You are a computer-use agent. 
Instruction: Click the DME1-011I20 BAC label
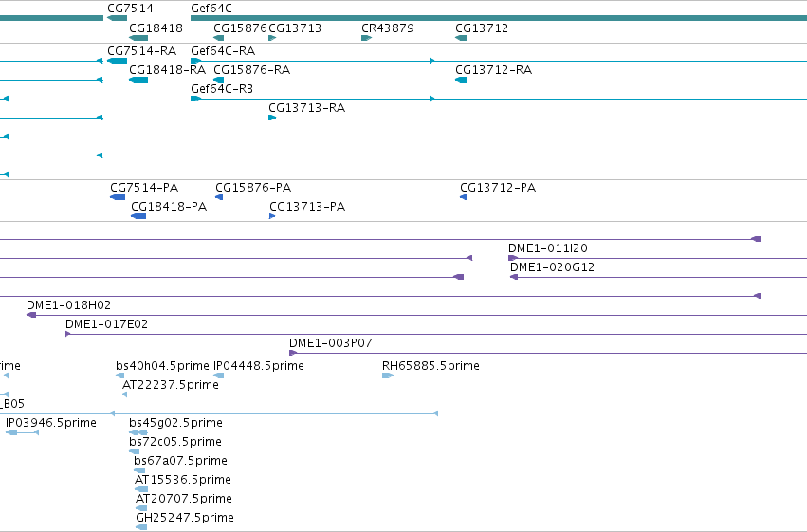pyautogui.click(x=547, y=248)
